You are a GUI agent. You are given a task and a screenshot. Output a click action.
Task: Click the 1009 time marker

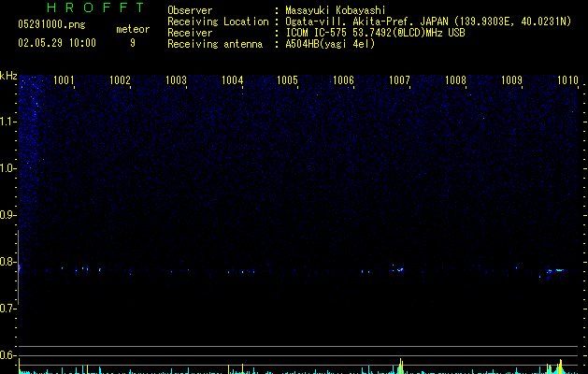(511, 80)
